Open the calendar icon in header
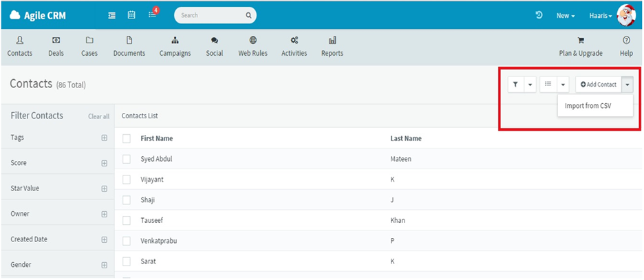The image size is (644, 280). [x=131, y=14]
